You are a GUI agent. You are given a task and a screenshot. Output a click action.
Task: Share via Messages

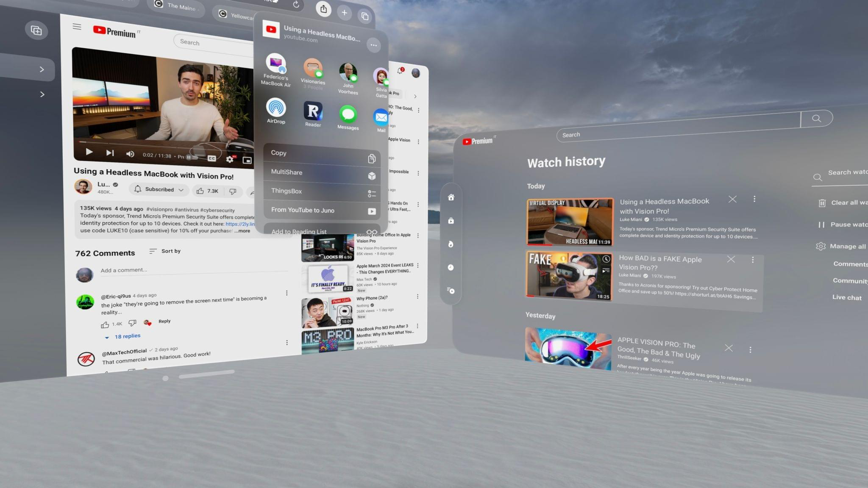click(348, 118)
